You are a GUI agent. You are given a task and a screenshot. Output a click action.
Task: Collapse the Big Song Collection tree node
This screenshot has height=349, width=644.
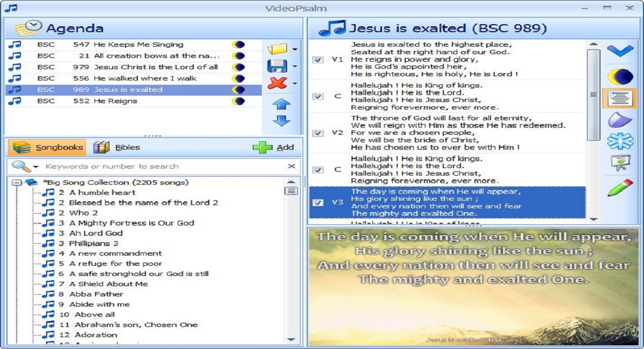click(x=16, y=183)
